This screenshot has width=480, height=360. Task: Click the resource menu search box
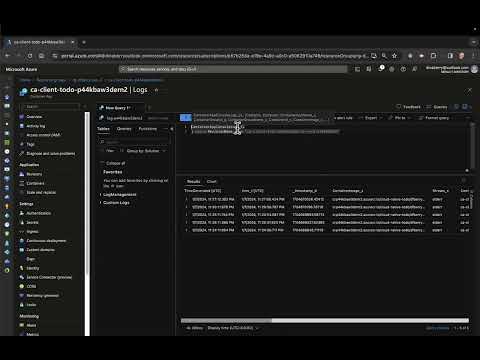coord(50,107)
